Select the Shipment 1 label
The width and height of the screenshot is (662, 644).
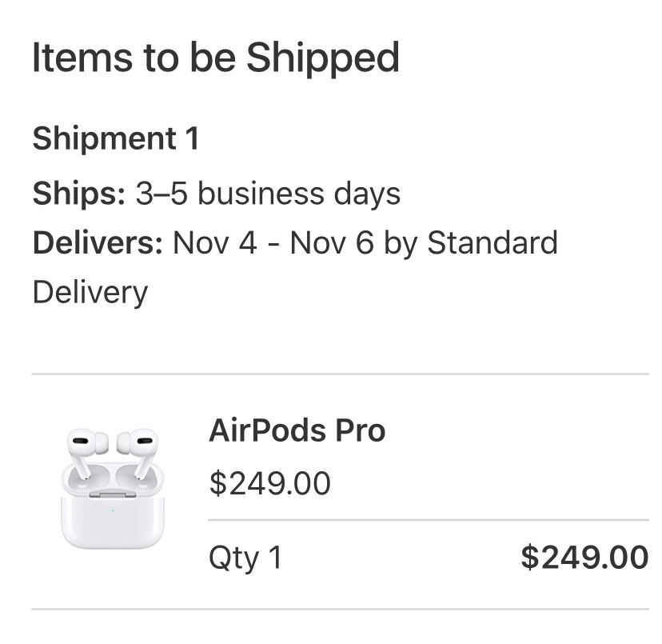[x=115, y=139]
